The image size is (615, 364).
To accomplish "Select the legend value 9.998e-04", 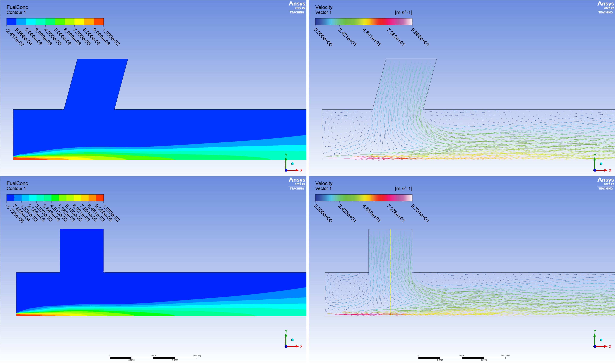I will [24, 37].
